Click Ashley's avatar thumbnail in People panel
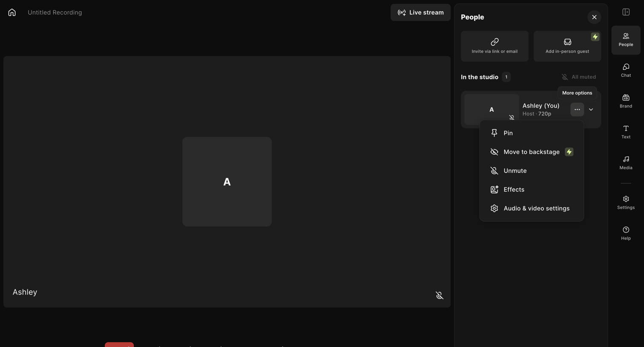 pos(492,110)
